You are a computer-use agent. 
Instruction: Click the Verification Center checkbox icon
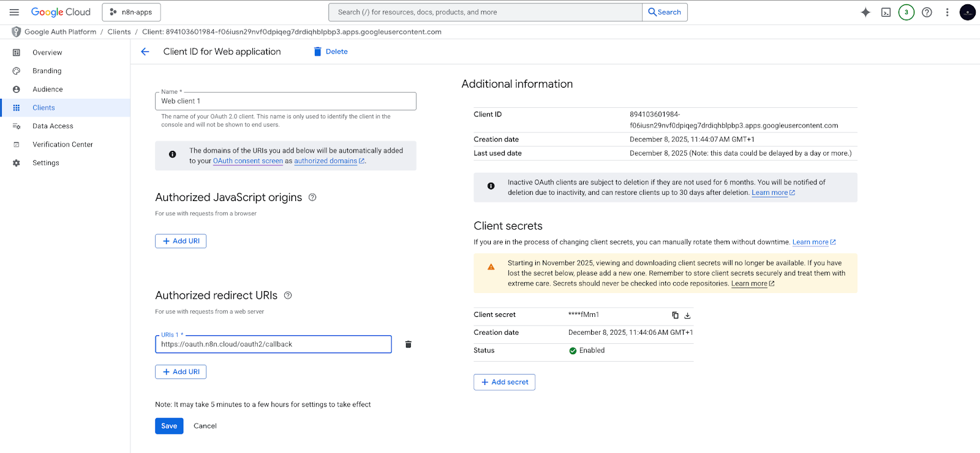coord(17,145)
